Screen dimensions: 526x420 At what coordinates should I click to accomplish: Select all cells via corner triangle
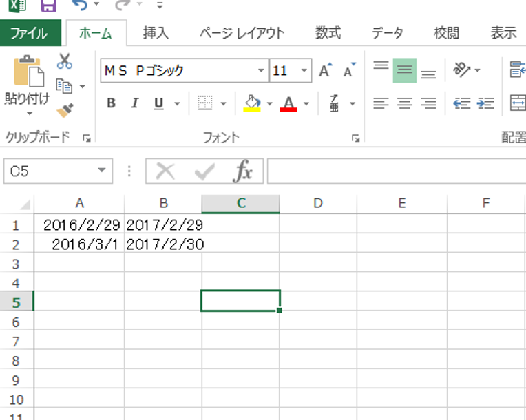[x=25, y=204]
